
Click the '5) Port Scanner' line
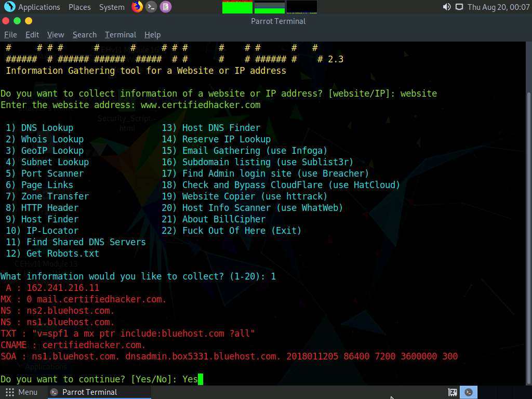[45, 174]
